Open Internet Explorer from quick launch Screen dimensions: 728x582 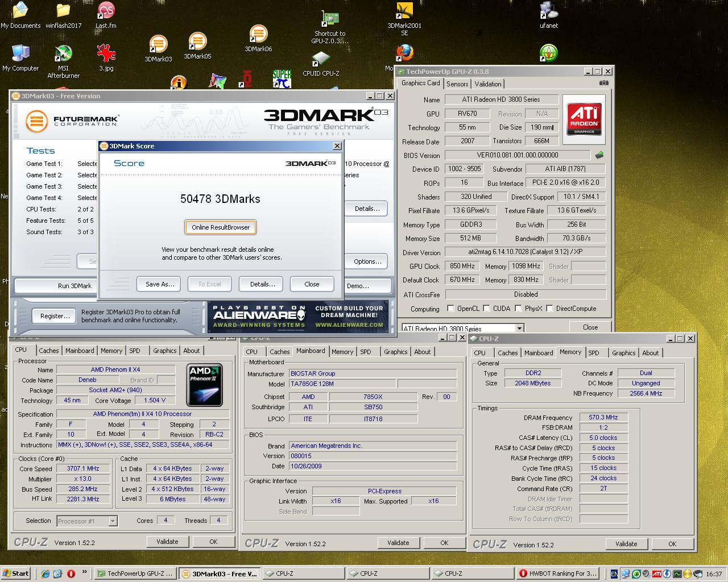coord(45,573)
